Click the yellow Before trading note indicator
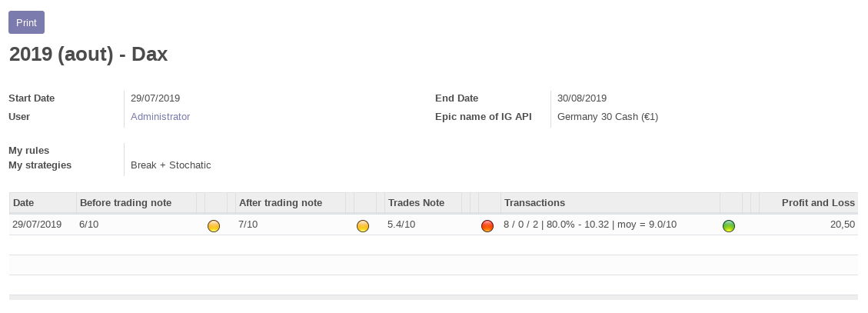Screen dimensions: 868x313 click(x=214, y=225)
